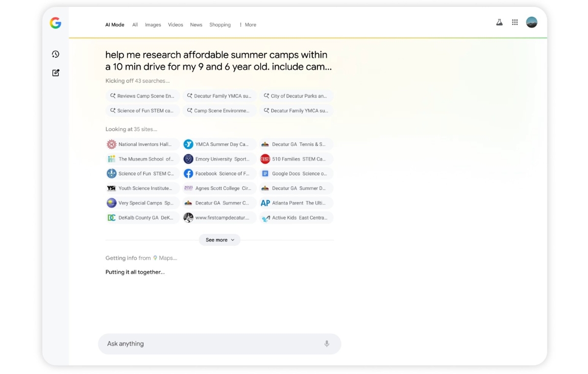The image size is (588, 374).
Task: Open the account profile avatar
Action: coord(532,22)
